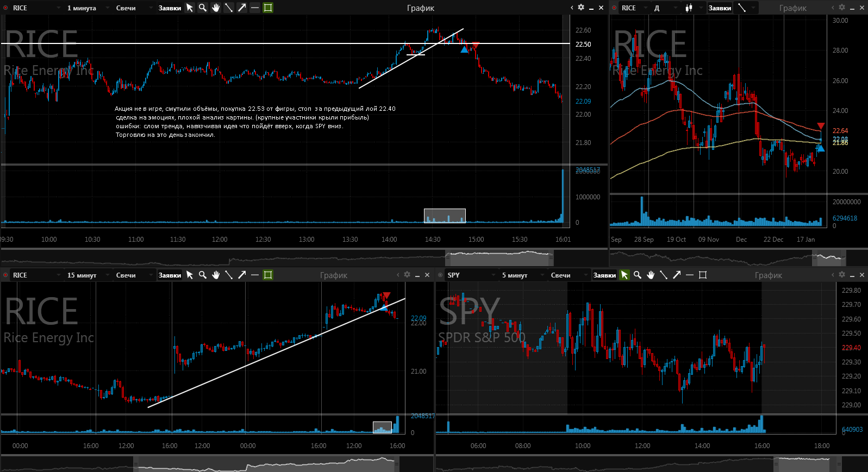Activate the zoom magnifier in the 15-minute RICE chart

click(203, 275)
